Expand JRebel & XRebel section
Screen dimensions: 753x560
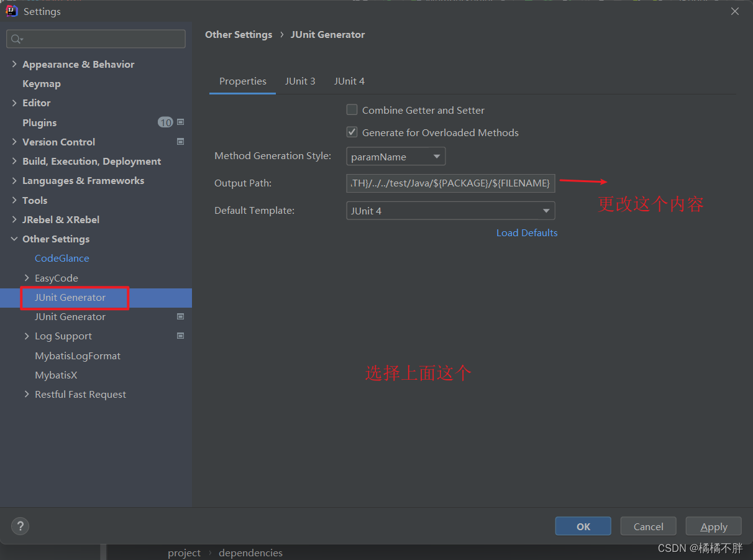(14, 219)
